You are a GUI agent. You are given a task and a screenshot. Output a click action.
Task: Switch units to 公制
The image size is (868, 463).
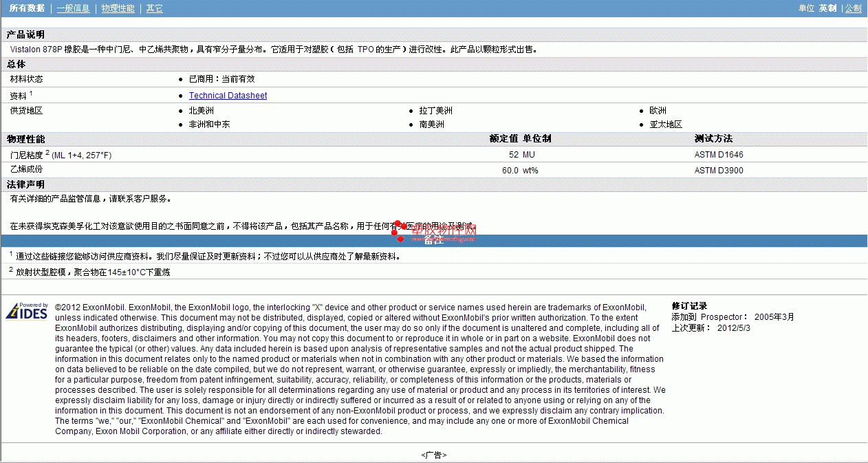[x=853, y=8]
